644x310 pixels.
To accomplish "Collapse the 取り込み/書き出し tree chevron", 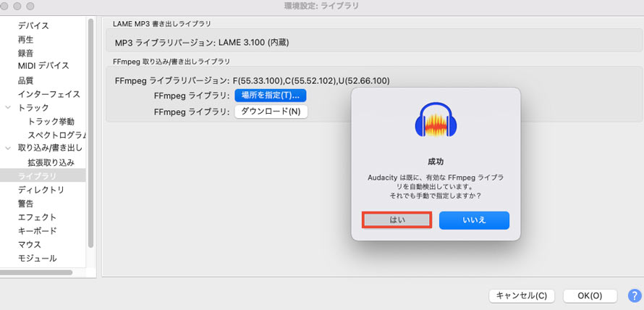I will click(8, 148).
